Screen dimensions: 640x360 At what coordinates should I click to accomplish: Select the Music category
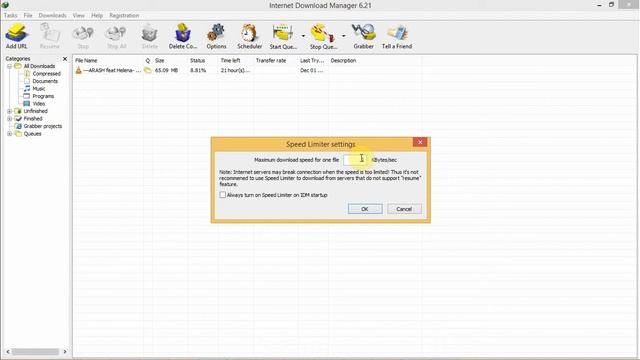click(39, 89)
